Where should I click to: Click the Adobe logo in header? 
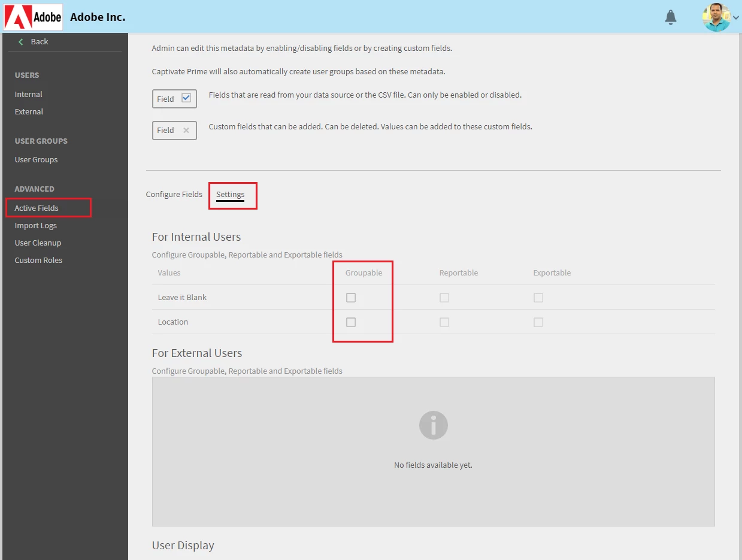pos(33,17)
